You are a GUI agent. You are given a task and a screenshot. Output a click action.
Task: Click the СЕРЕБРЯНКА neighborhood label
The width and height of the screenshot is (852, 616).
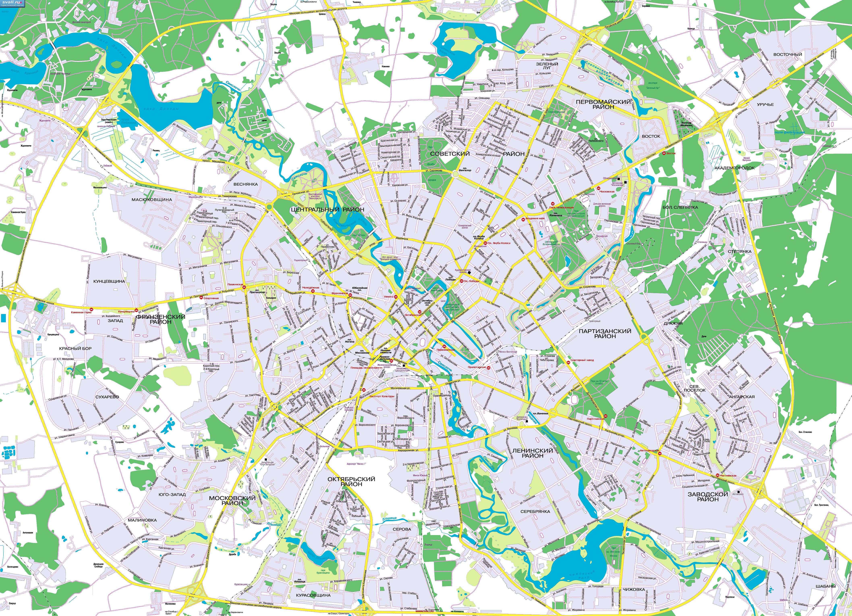pos(535,511)
